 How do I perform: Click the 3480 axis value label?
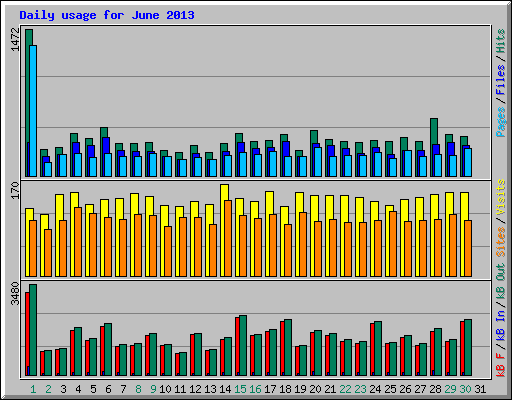(15, 294)
